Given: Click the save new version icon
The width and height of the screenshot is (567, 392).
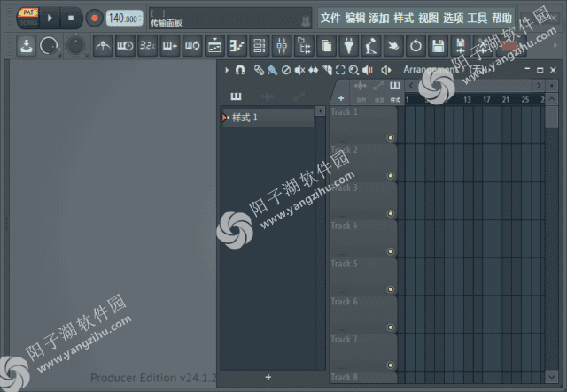Looking at the screenshot, I should pos(461,46).
